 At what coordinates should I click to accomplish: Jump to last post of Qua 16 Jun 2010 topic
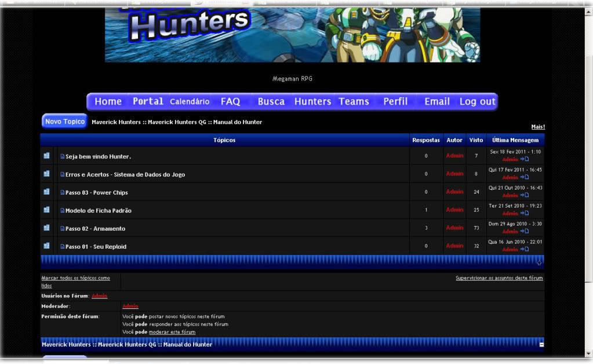point(525,249)
